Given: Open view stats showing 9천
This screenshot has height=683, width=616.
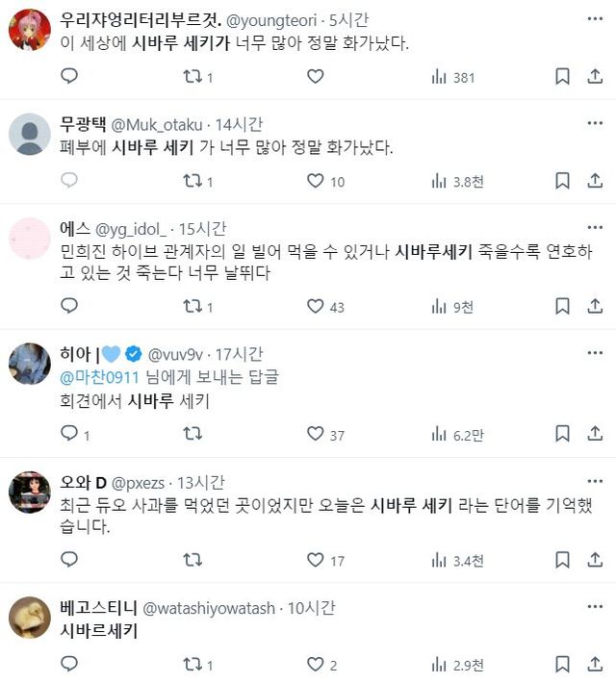Looking at the screenshot, I should (x=452, y=307).
